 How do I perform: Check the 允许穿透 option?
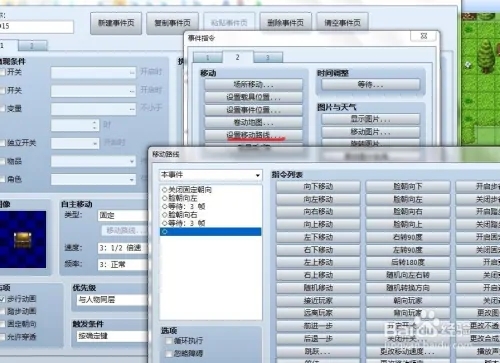coord(3,337)
